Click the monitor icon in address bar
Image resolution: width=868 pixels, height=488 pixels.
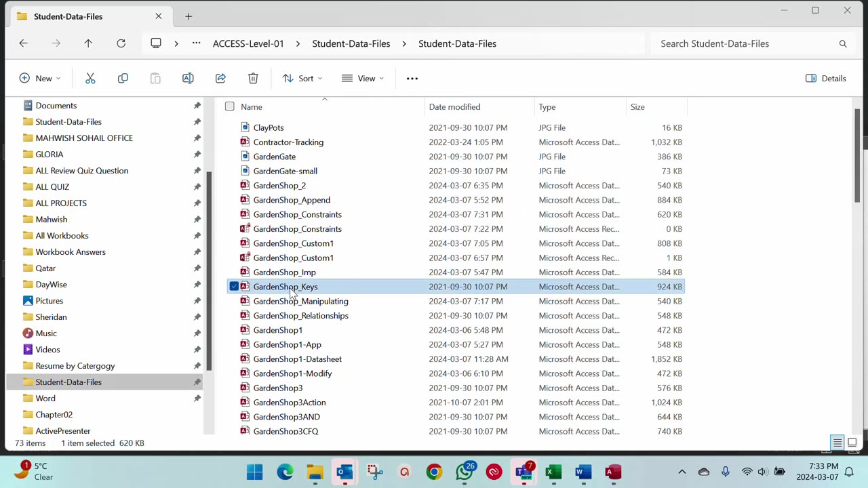coord(156,43)
